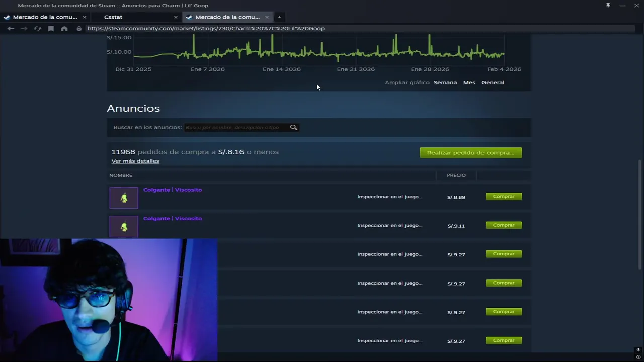Open Colgante | Viscosito link of the S/.8.89 listing
The image size is (644, 362).
173,190
